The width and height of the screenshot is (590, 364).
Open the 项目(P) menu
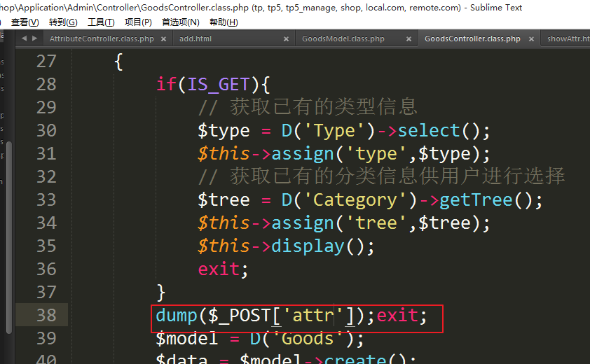(138, 22)
